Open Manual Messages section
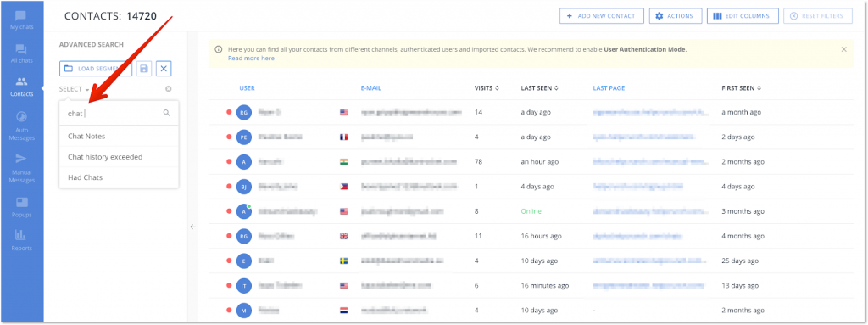The image size is (868, 325). click(21, 168)
